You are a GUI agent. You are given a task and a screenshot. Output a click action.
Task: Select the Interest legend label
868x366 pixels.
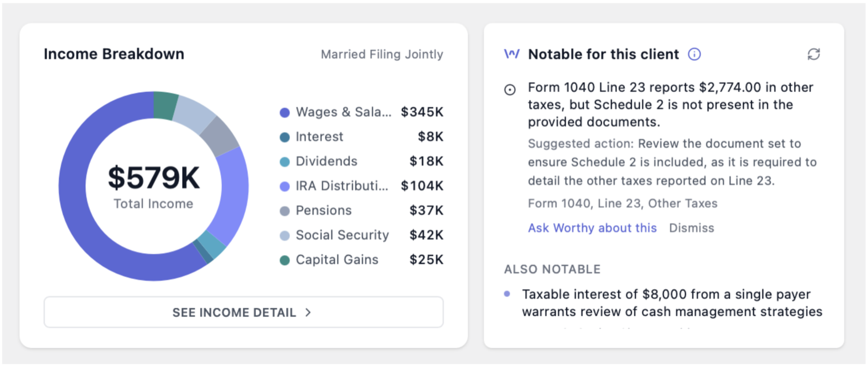(x=320, y=137)
